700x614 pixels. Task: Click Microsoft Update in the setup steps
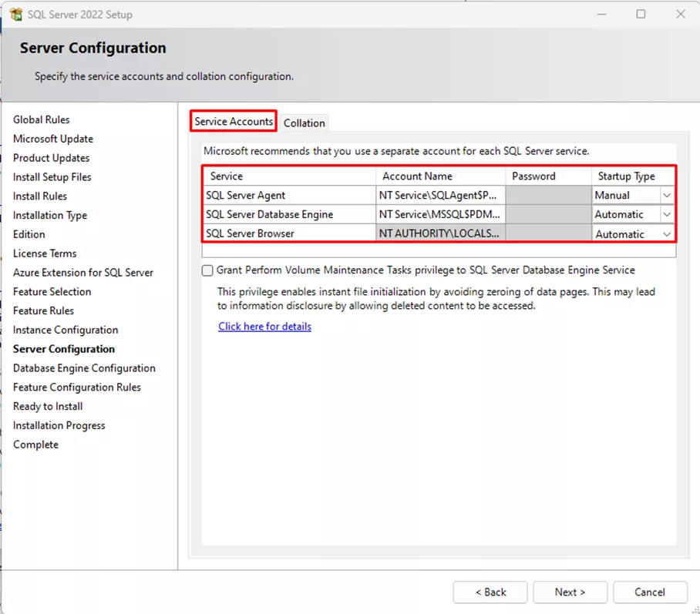[53, 139]
